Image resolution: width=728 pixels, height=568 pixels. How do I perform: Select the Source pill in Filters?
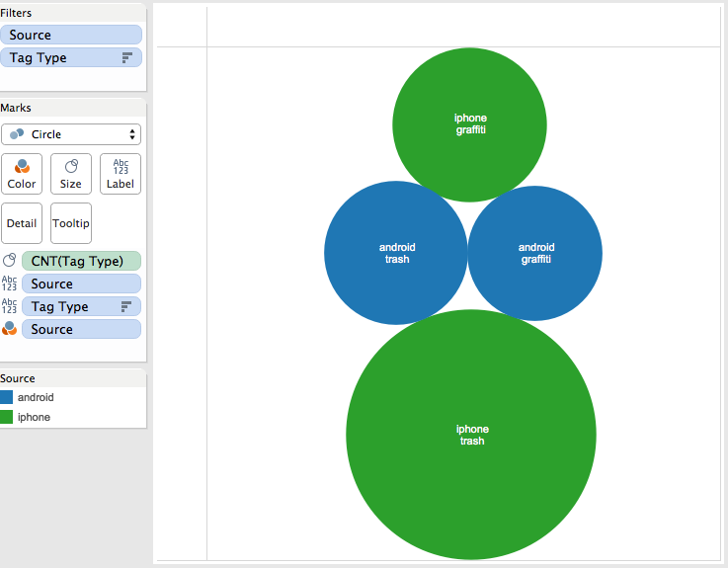click(x=71, y=35)
